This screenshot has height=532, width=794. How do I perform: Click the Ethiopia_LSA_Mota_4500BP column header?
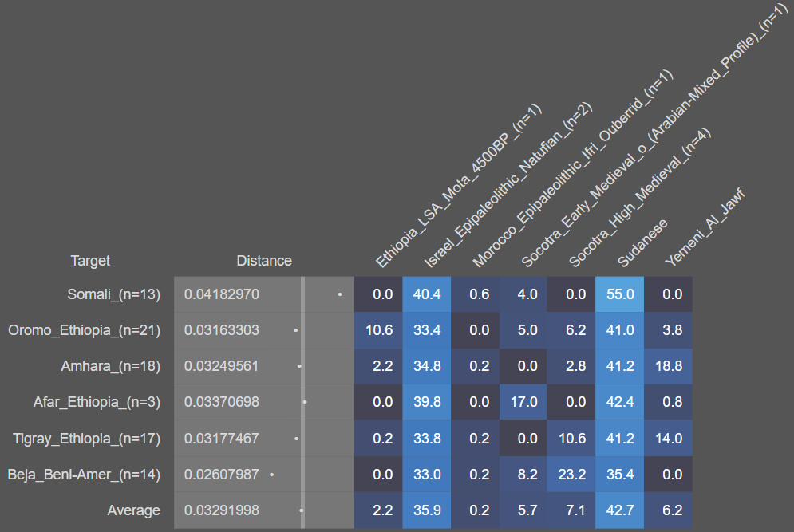(x=458, y=185)
